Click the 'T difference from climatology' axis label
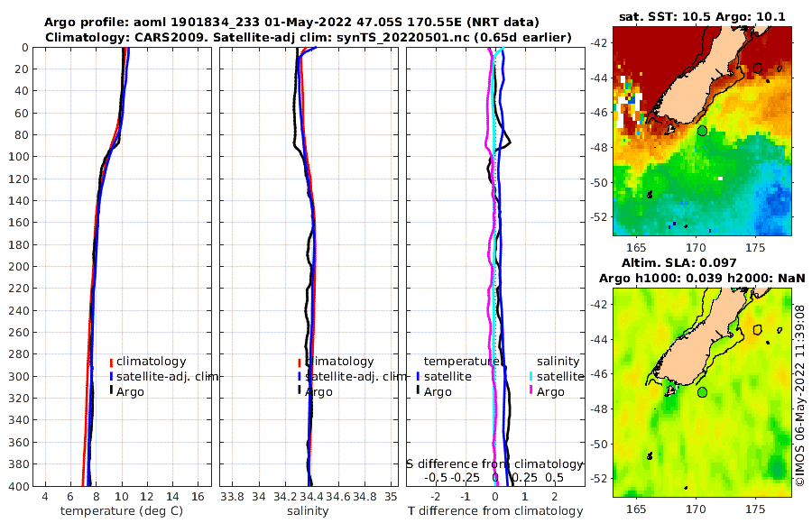 tap(495, 511)
